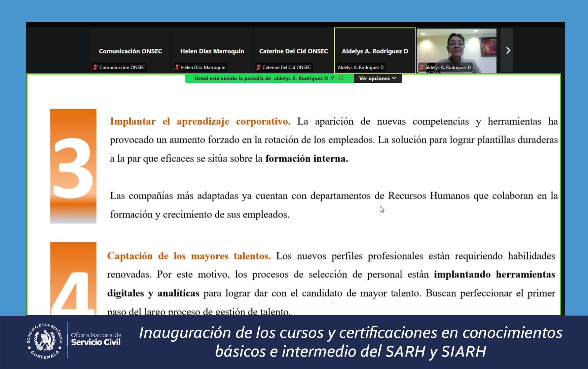Click muted microphone icon for Comunicación ONSEC

(95, 68)
